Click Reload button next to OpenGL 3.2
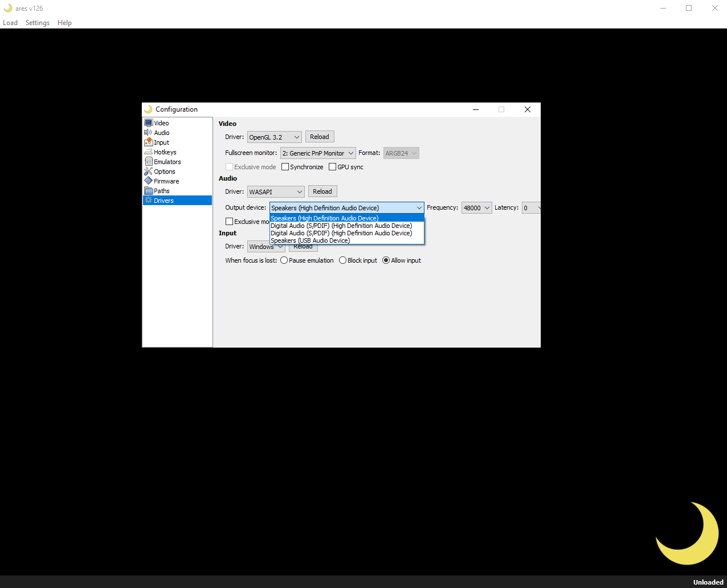The height and width of the screenshot is (588, 727). (320, 137)
